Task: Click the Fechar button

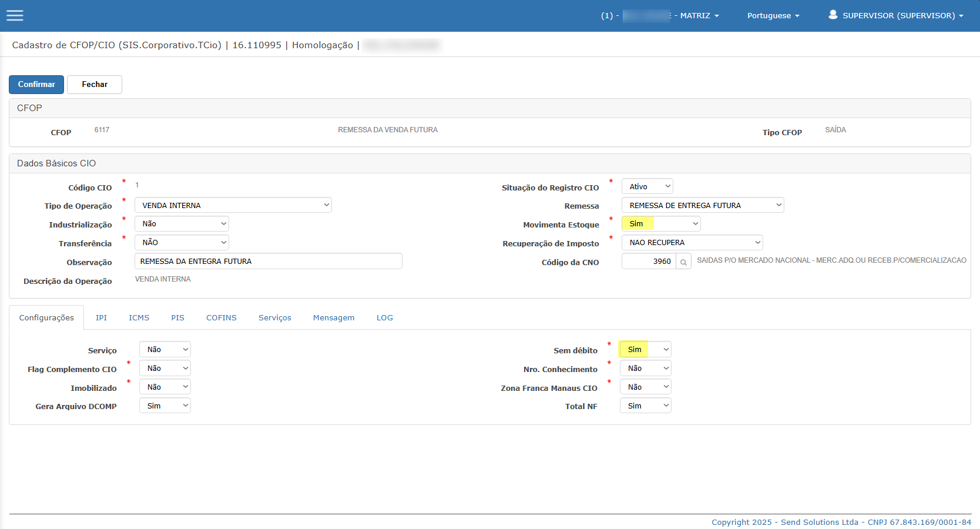Action: point(95,85)
